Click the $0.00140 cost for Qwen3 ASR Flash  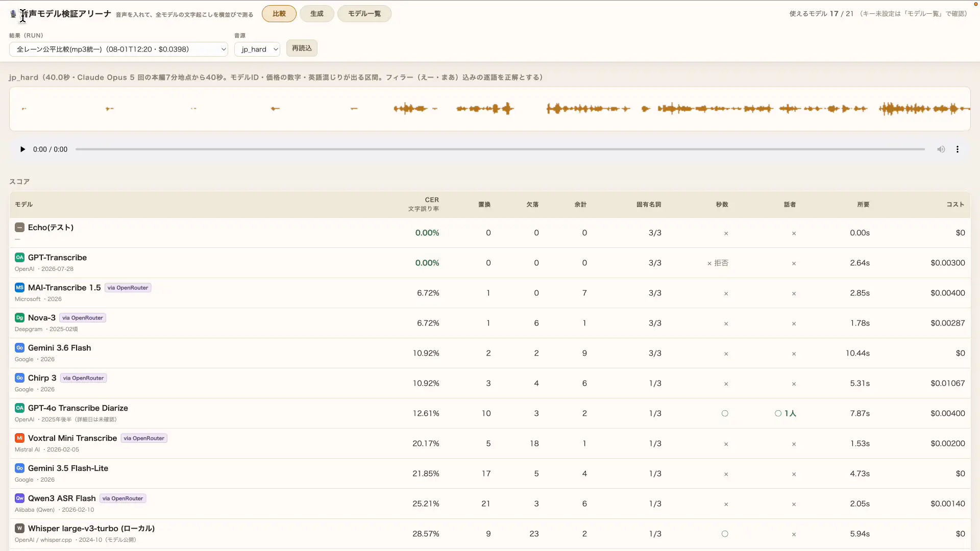coord(948,504)
